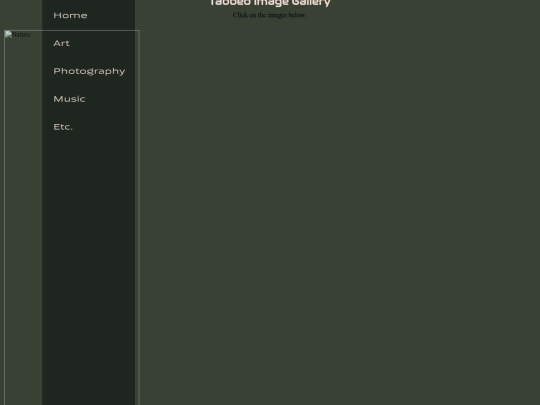Click the Tabbed Image Gallery heading

(270, 3)
